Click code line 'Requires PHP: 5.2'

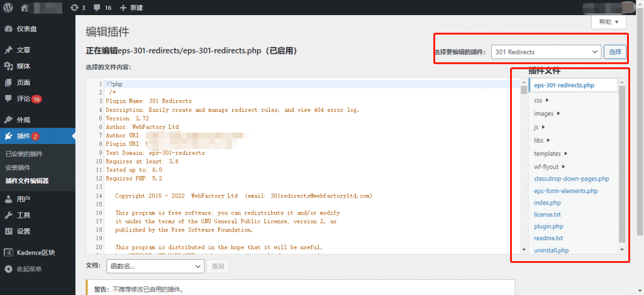134,179
